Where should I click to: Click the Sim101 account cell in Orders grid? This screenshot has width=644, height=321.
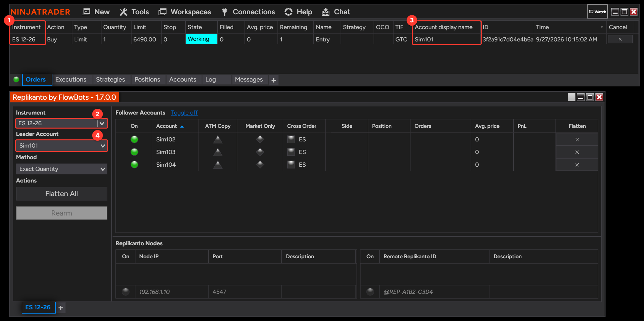(x=447, y=39)
